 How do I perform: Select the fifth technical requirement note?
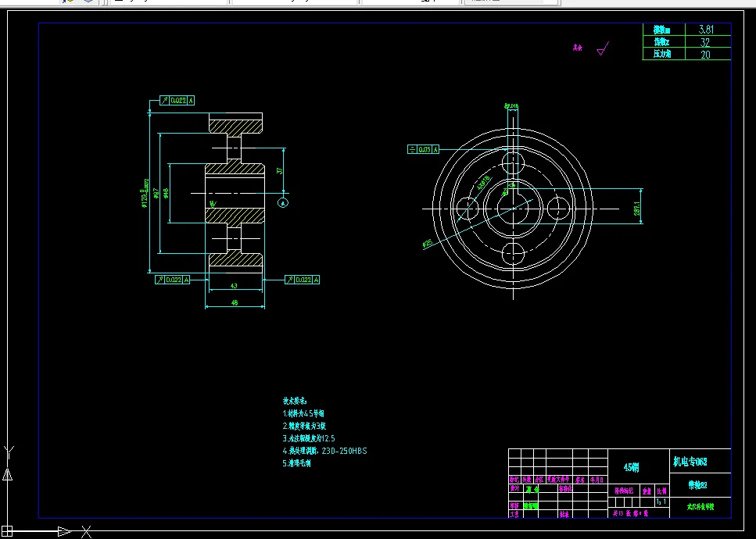(296, 463)
